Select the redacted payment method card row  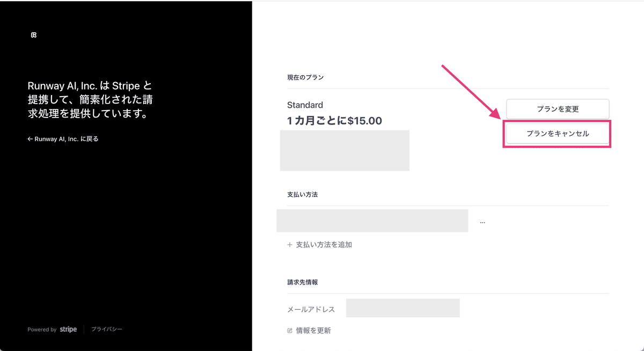(x=372, y=221)
